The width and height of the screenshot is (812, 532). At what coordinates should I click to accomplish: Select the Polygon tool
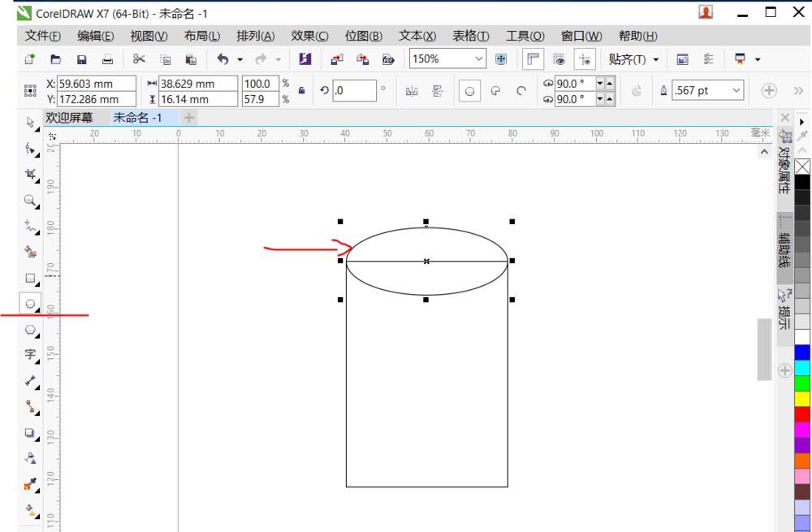point(30,329)
